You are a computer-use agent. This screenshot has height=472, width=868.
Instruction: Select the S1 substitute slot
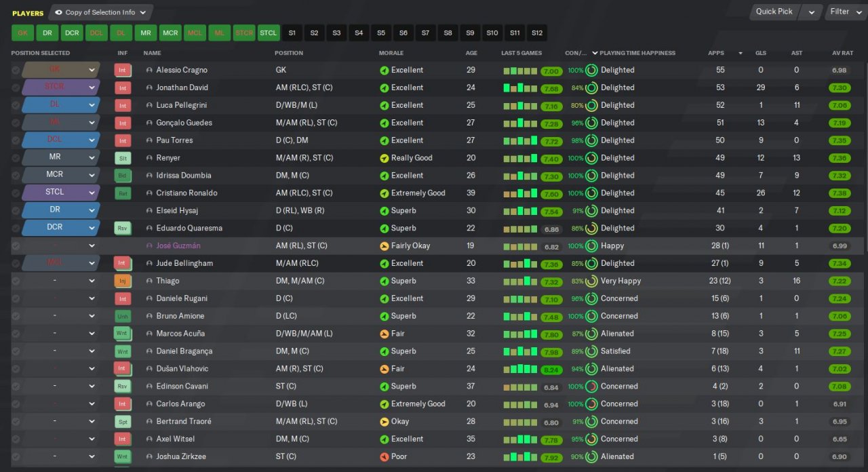coord(292,33)
